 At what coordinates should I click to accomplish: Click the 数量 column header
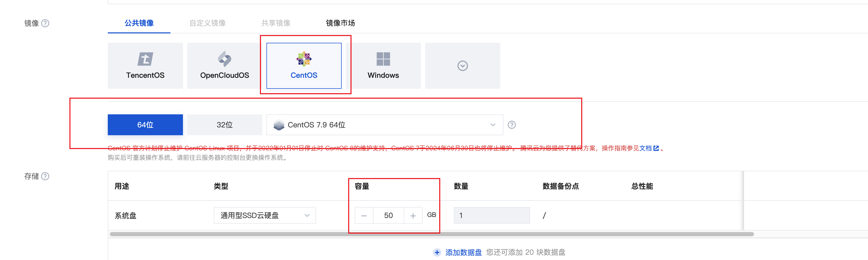(x=461, y=186)
